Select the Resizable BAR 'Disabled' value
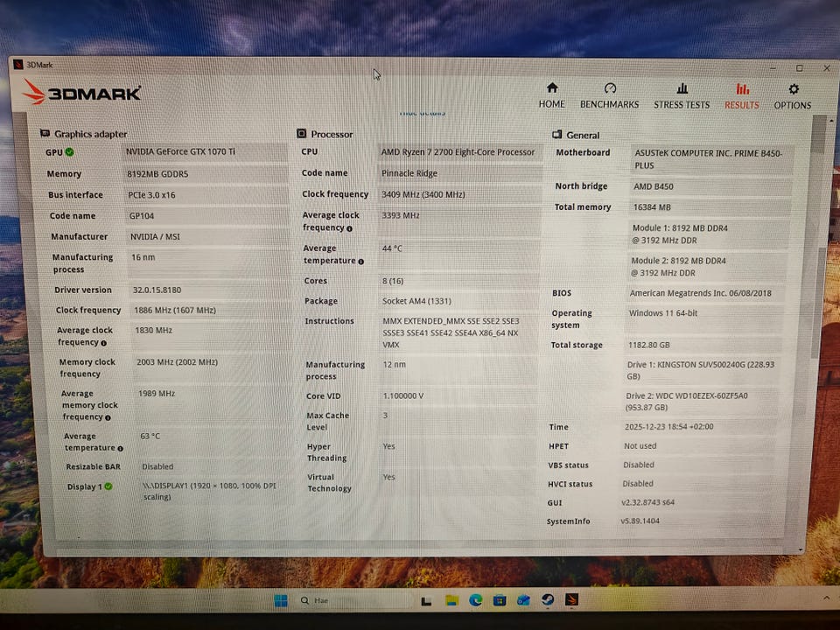 pos(157,466)
